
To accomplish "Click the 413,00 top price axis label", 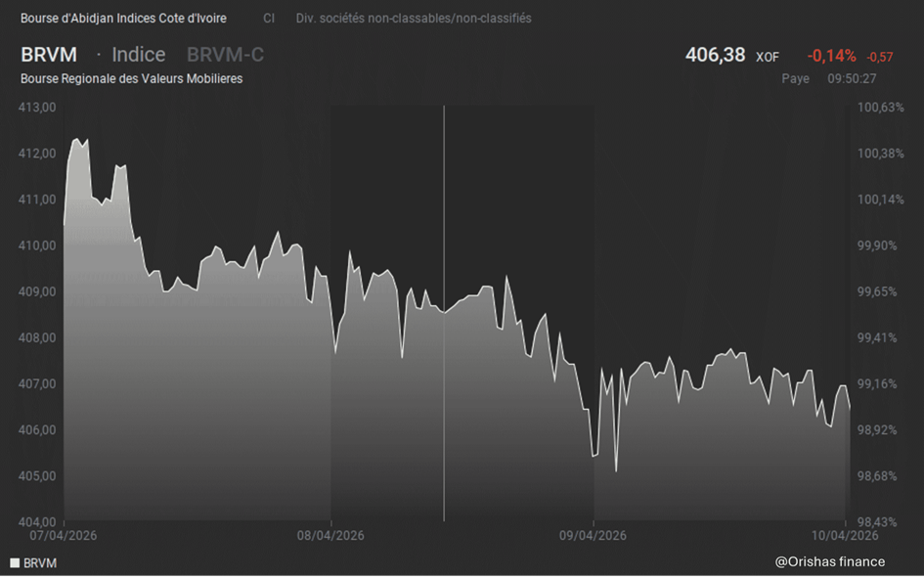I will 37,107.
